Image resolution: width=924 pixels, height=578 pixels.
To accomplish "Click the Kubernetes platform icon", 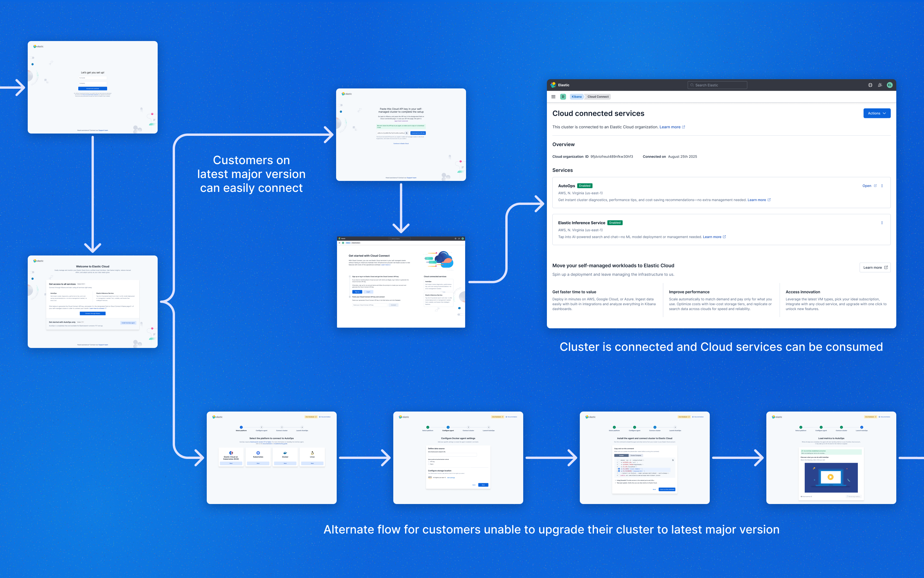I will [x=258, y=453].
